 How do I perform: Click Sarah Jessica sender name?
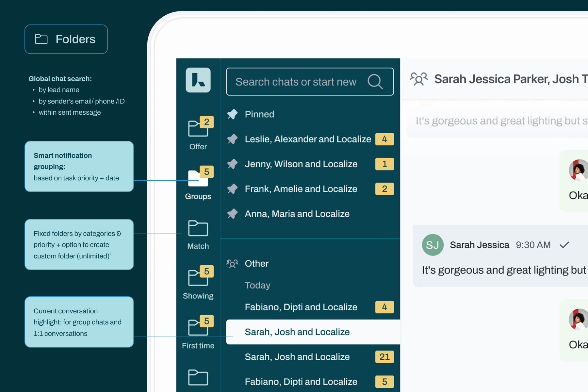479,245
